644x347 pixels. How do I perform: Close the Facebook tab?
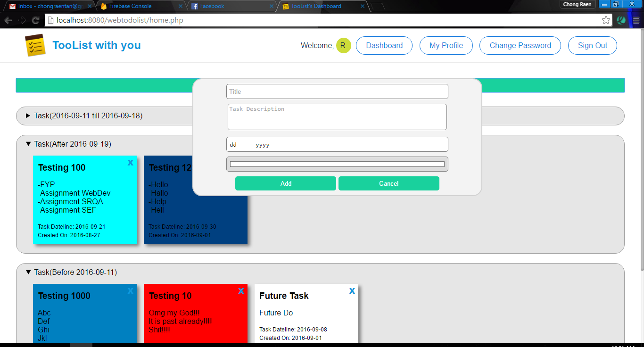tap(271, 6)
